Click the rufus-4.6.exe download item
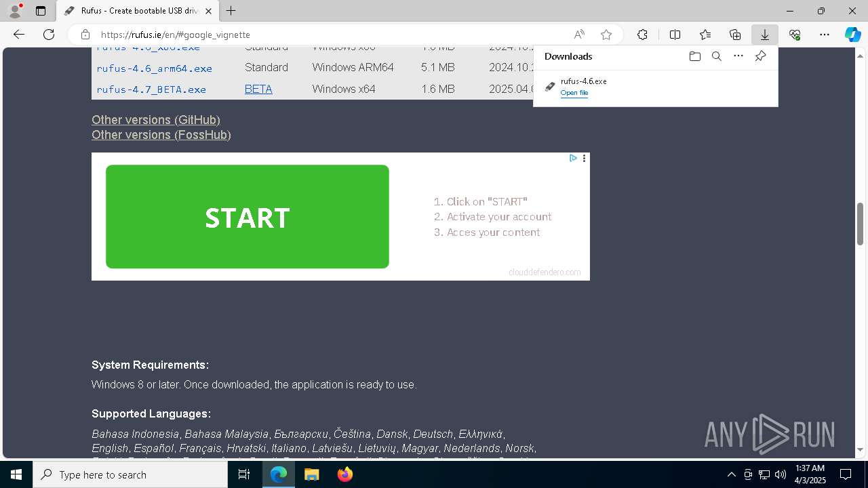Screen dimensions: 868x488 (656, 87)
